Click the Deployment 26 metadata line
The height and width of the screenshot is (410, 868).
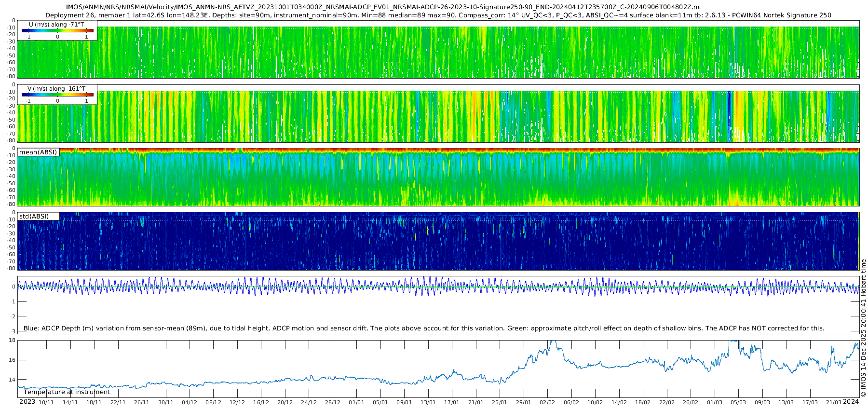click(438, 15)
